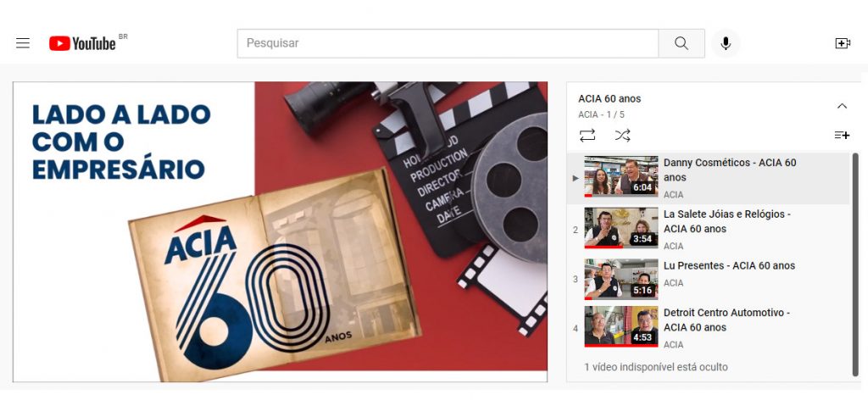Start voice search with microphone icon
This screenshot has height=417, width=868.
pos(726,43)
